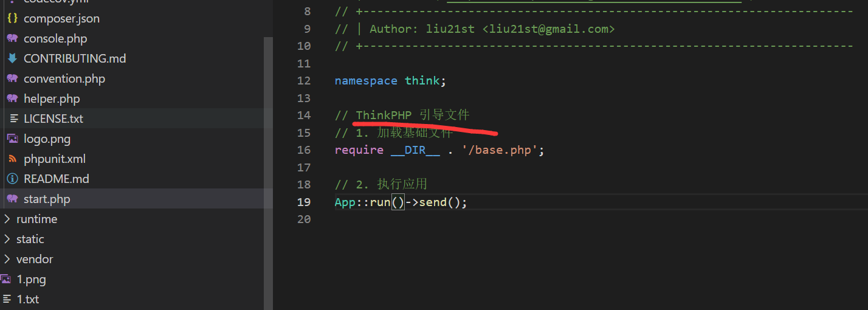The image size is (868, 310).
Task: Open composer.json in the file tree
Action: click(61, 18)
